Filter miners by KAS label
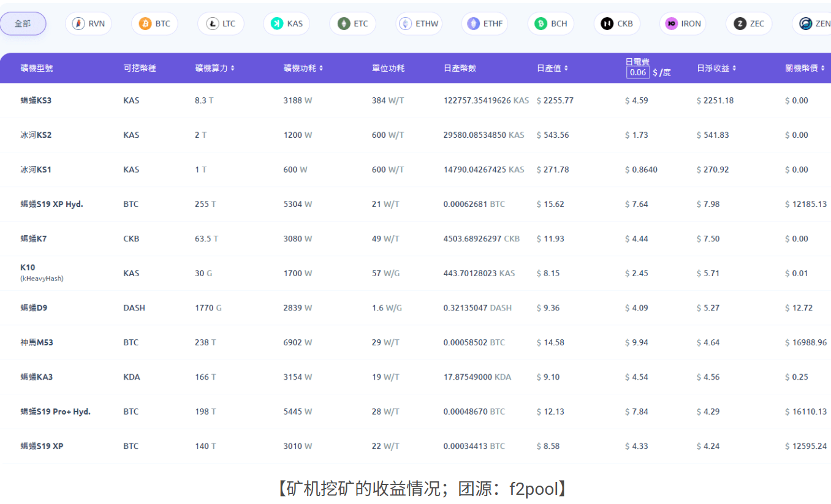This screenshot has width=831, height=504. [295, 24]
